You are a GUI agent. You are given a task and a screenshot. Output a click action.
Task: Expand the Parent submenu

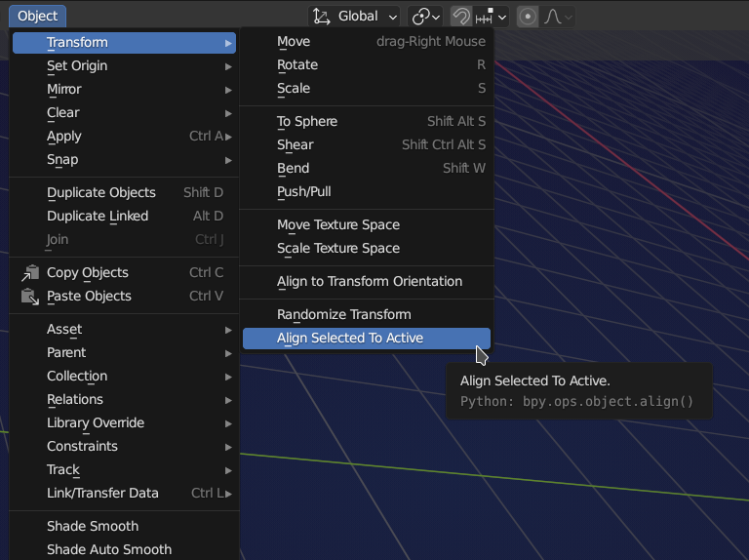[124, 352]
